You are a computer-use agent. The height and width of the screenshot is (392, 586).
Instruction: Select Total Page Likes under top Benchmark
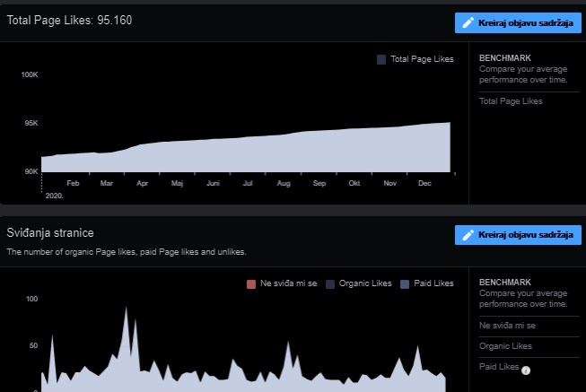click(x=511, y=101)
